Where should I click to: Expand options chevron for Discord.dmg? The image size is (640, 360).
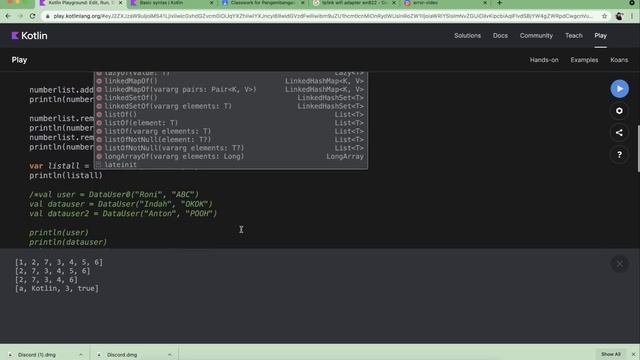(x=169, y=355)
